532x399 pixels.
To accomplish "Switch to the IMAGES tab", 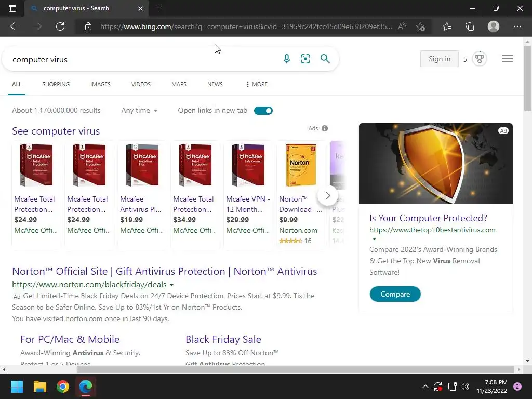I will point(100,84).
